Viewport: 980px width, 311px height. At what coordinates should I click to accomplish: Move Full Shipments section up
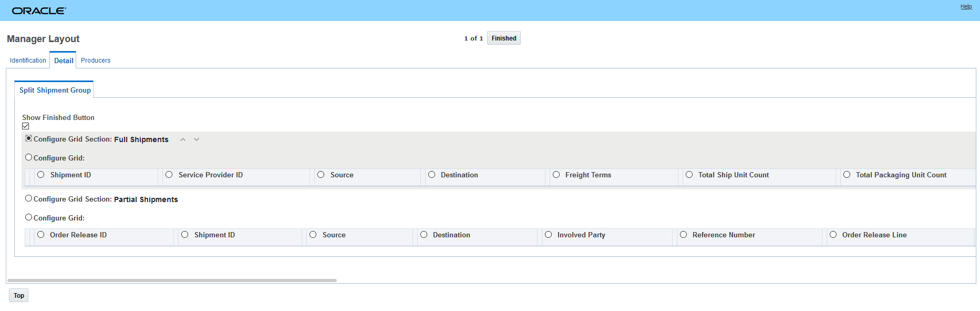pyautogui.click(x=183, y=139)
